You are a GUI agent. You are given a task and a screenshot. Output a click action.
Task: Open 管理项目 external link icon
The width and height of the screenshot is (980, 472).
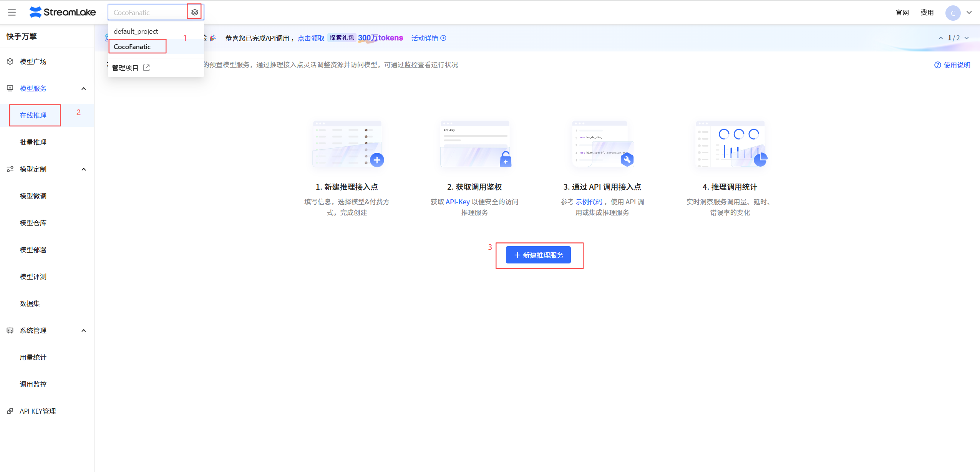click(146, 68)
